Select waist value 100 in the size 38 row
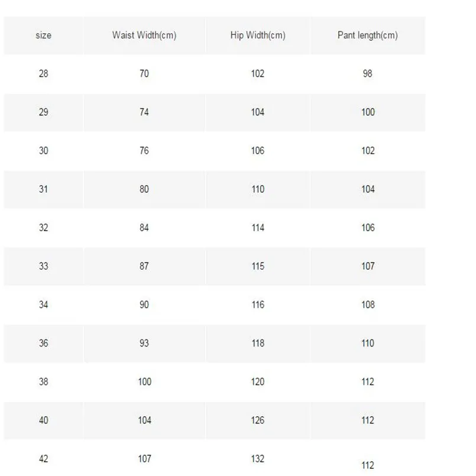 pyautogui.click(x=144, y=381)
